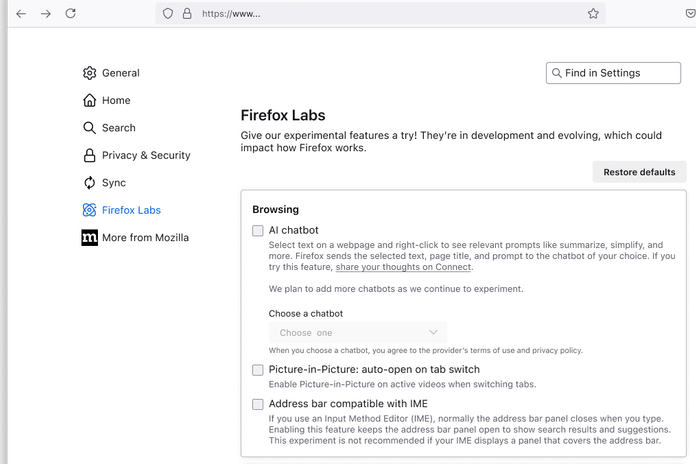The height and width of the screenshot is (464, 696).
Task: Enable the AI chatbot checkbox
Action: pos(258,230)
